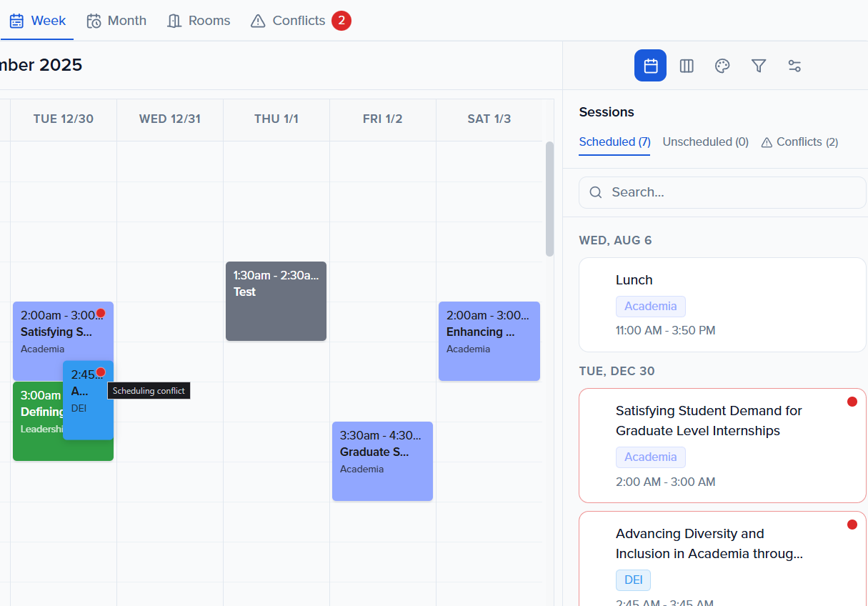Open the Conflicts tab in top navigation

pyautogui.click(x=289, y=21)
